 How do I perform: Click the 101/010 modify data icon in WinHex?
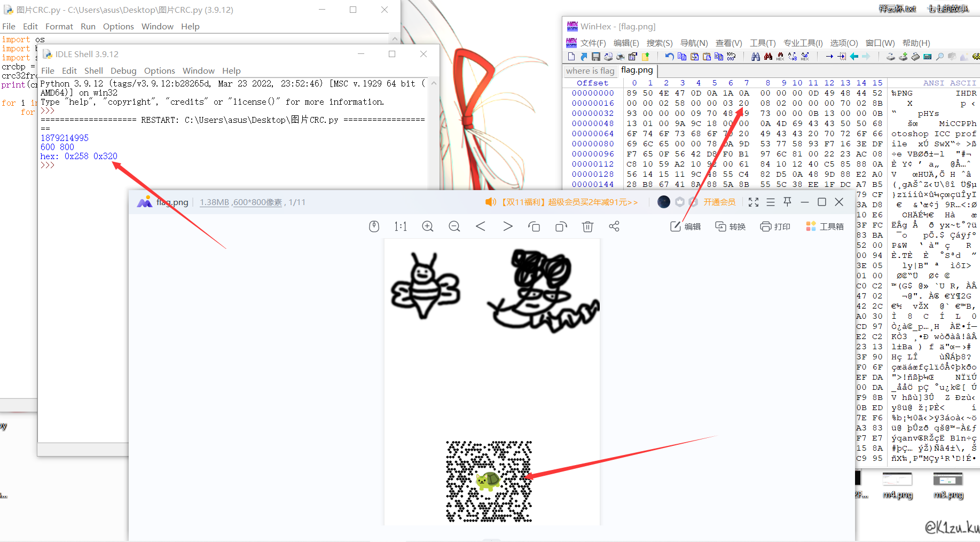(x=731, y=57)
